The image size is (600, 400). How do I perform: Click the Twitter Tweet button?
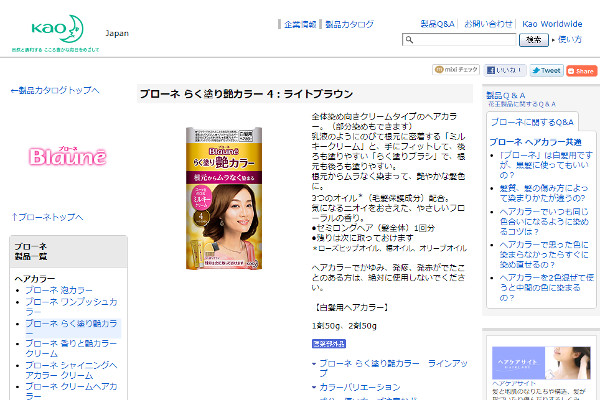(546, 70)
